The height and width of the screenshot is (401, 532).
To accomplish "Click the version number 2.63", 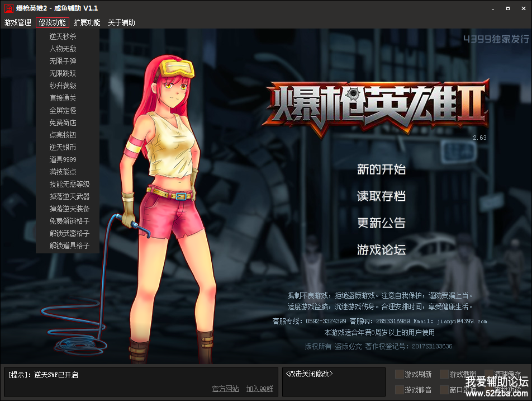I will [x=479, y=138].
